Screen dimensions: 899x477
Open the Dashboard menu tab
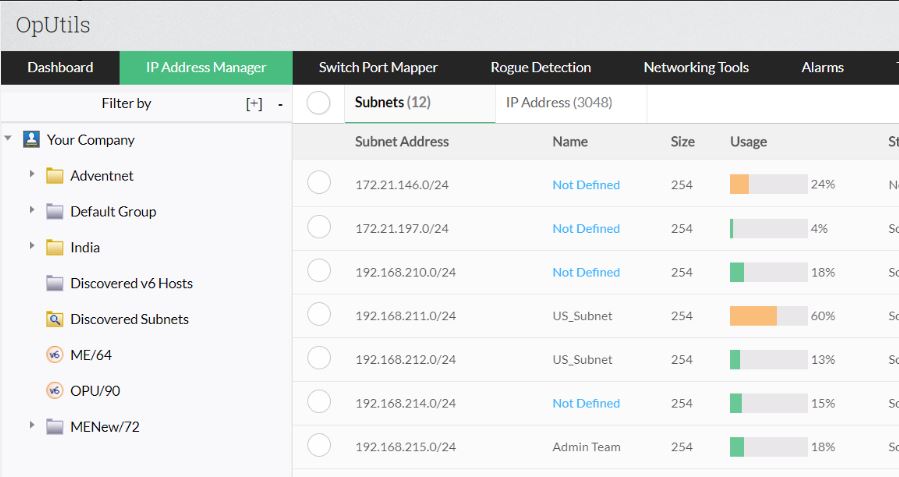pyautogui.click(x=60, y=68)
